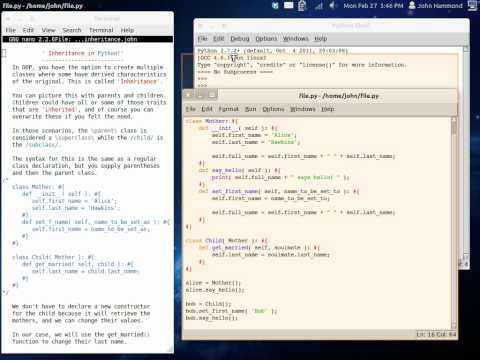This screenshot has width=480, height=360.
Task: Click the GNU nano 2.2.6 header line in terminal
Action: (88, 39)
